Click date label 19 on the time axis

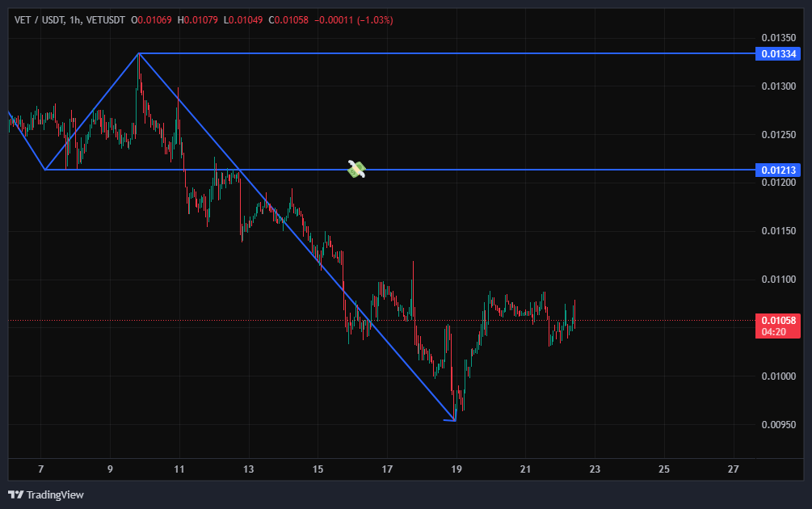[x=456, y=469]
